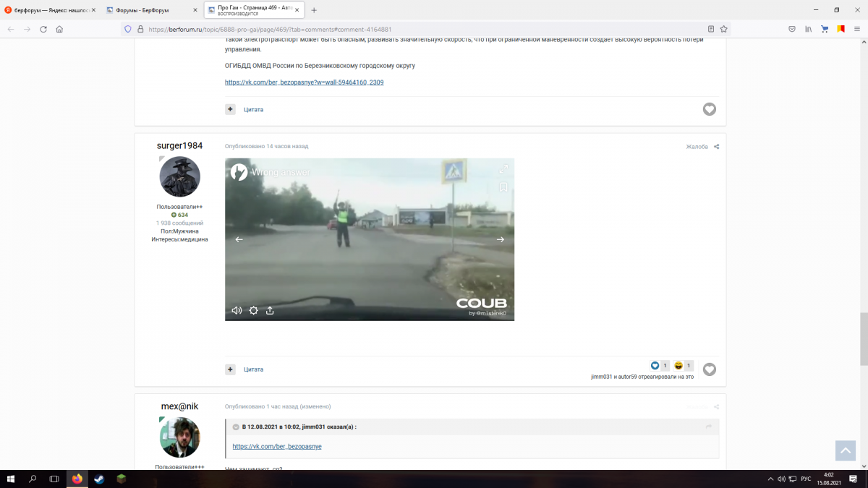
Task: Collapse the quoted jimm031 message
Action: [236, 427]
